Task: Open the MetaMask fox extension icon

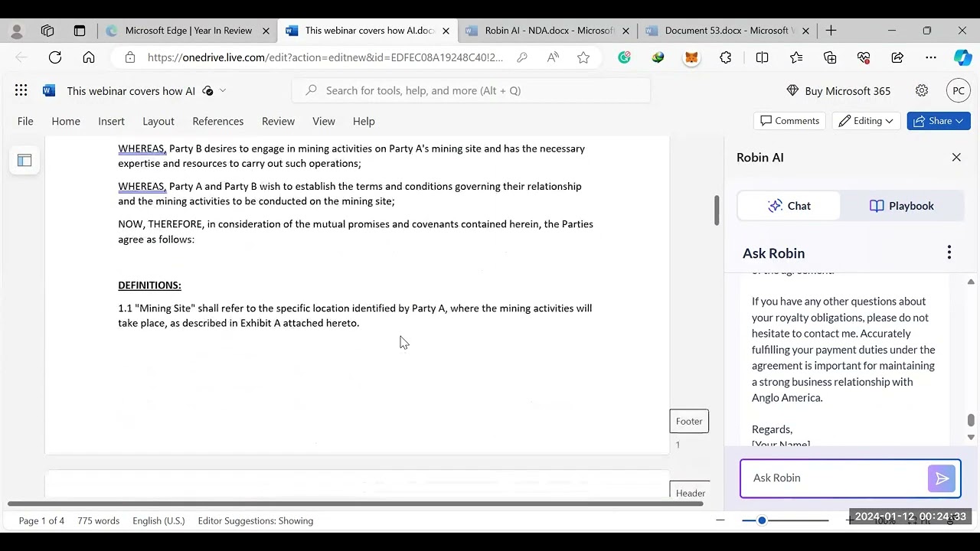Action: point(691,57)
